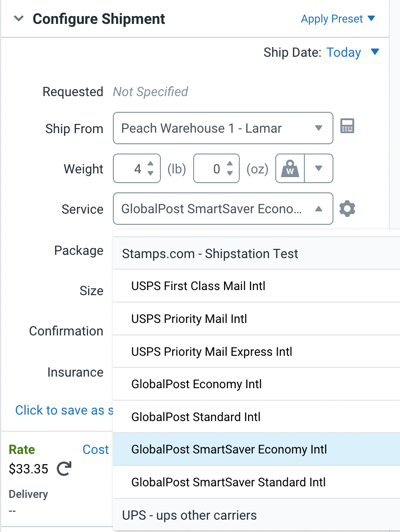The width and height of the screenshot is (400, 532).
Task: Open the Apply Preset dropdown
Action: coord(338,19)
